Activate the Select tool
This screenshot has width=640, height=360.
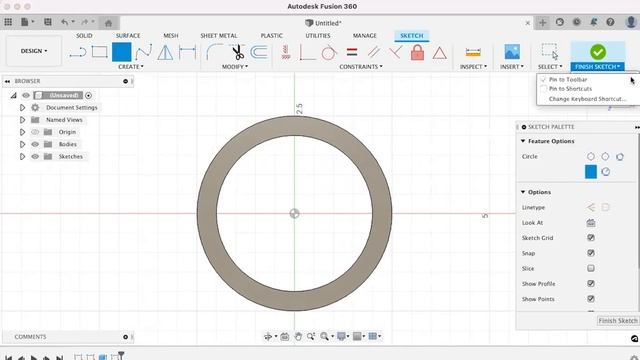[549, 51]
